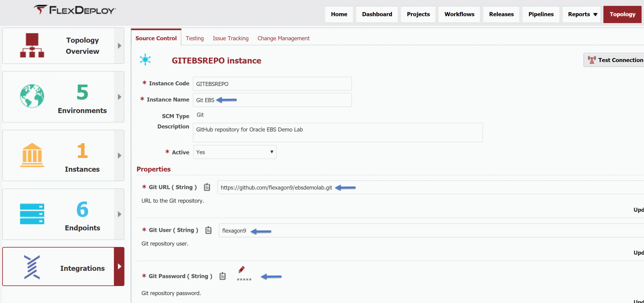This screenshot has width=644, height=303.
Task: Open the Active Yes dropdown
Action: [x=235, y=152]
